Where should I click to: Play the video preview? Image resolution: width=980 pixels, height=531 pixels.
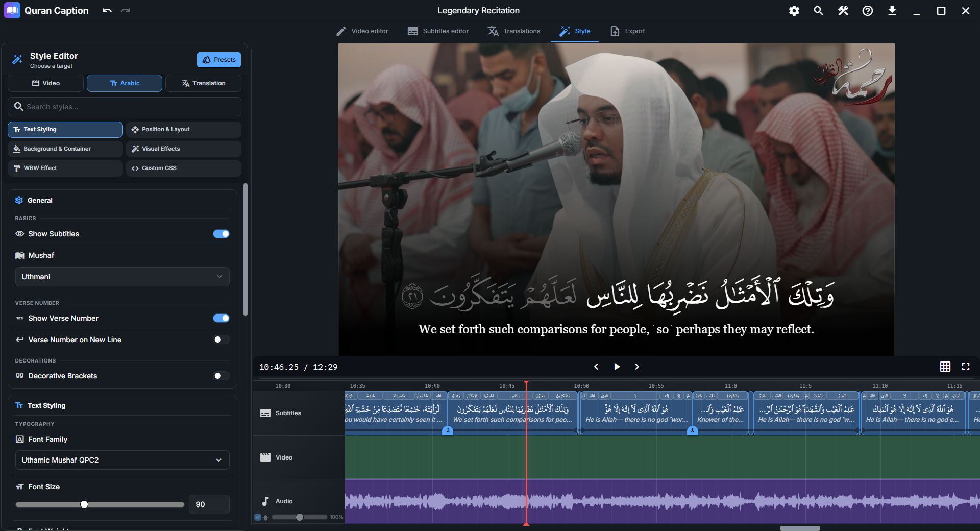click(617, 367)
